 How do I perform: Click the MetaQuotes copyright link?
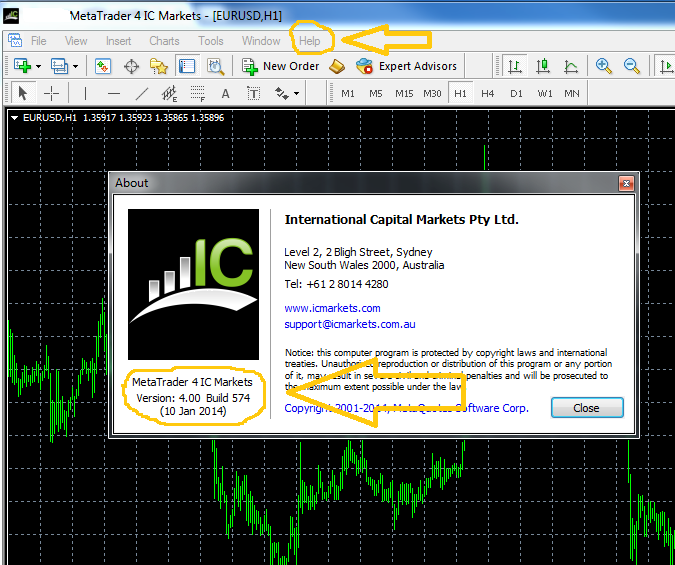pyautogui.click(x=406, y=408)
